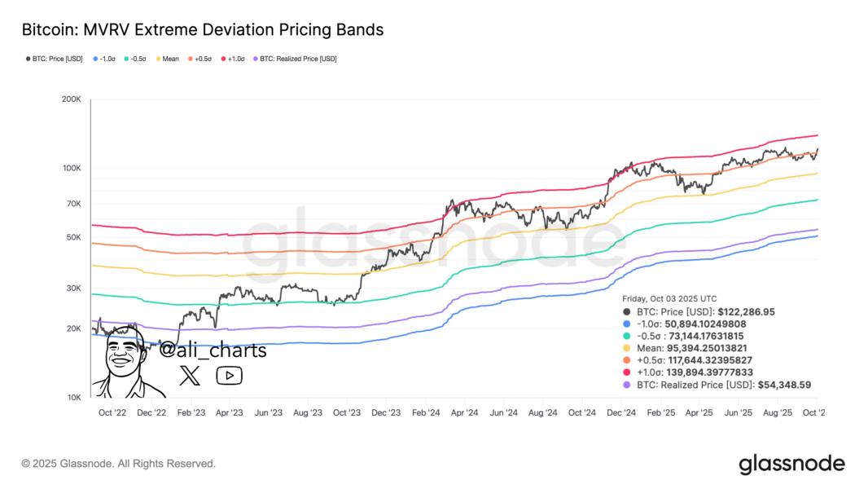Click the 100K y-axis label
Image resolution: width=868 pixels, height=489 pixels.
tap(72, 168)
